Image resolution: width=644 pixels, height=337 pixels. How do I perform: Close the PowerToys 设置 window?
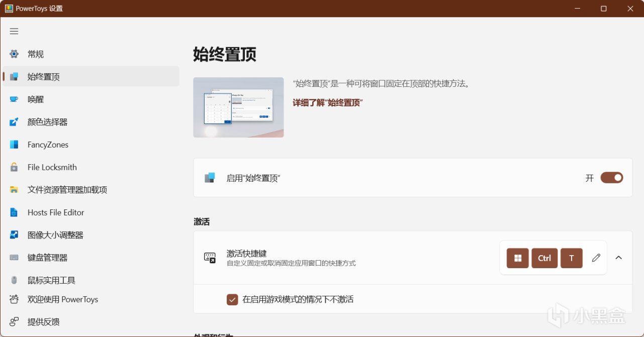[x=630, y=9]
